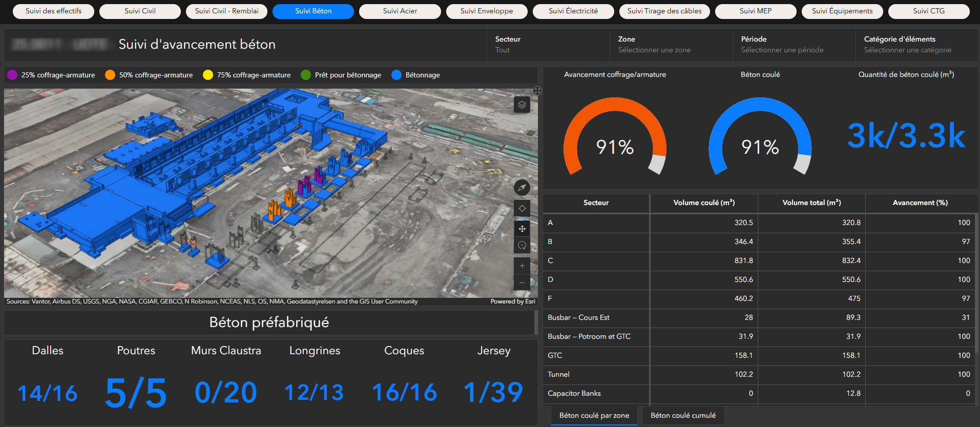Open the map layers list icon
The height and width of the screenshot is (427, 980).
[522, 105]
